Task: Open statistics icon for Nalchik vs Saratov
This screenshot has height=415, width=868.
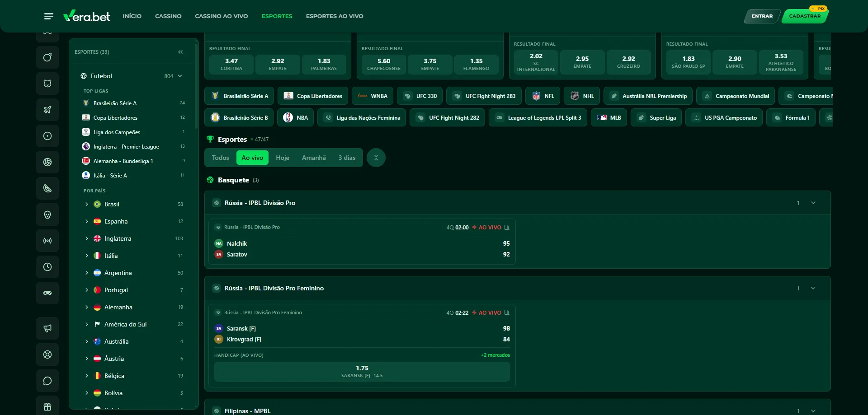Action: tap(507, 227)
